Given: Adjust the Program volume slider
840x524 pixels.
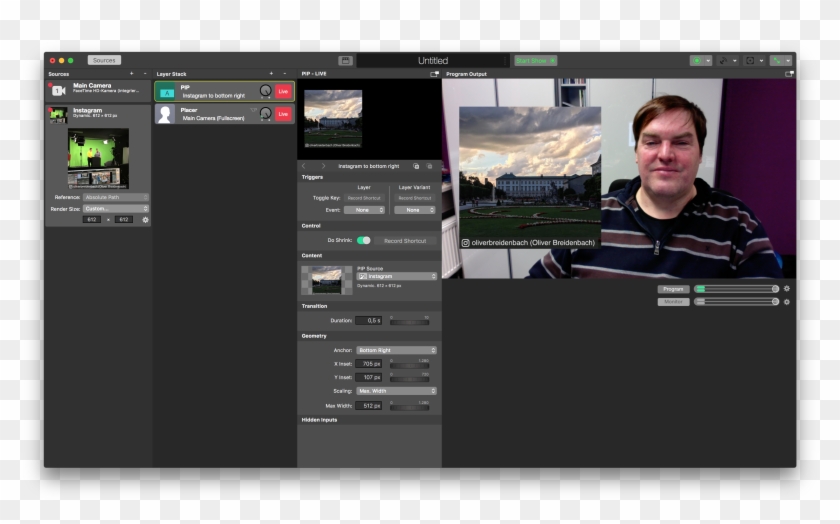Looking at the screenshot, I should coord(737,289).
